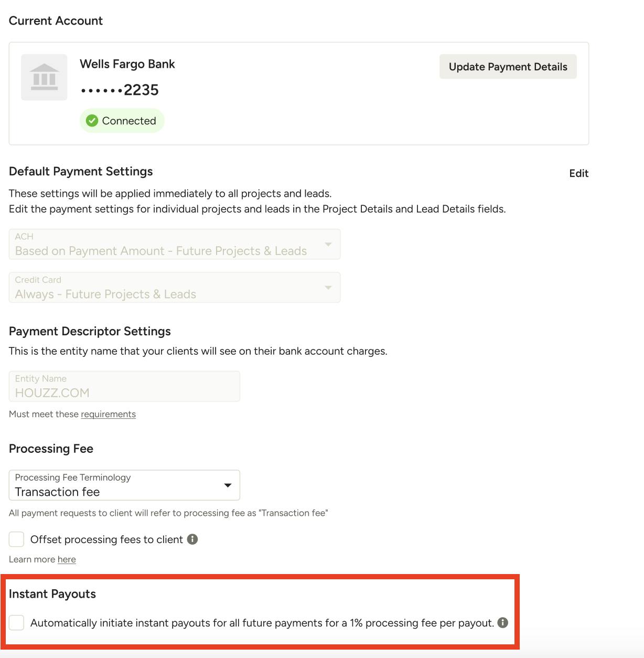This screenshot has height=658, width=644.
Task: Select the Current Account section header
Action: pos(56,21)
